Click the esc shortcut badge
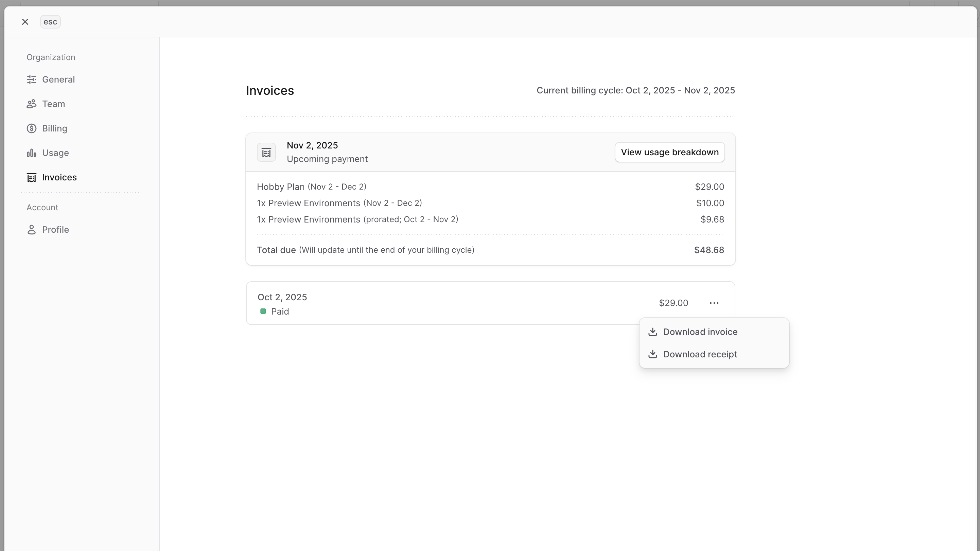The height and width of the screenshot is (551, 980). pyautogui.click(x=50, y=21)
